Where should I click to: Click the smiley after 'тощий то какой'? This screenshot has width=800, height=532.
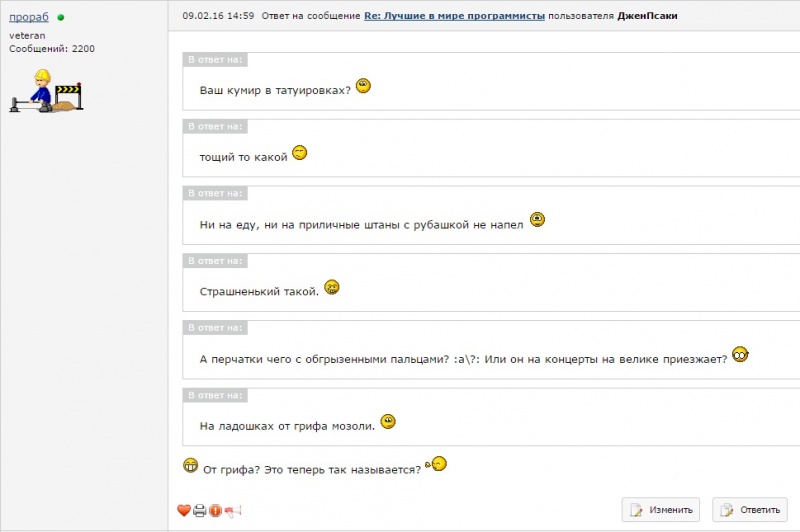tap(299, 153)
